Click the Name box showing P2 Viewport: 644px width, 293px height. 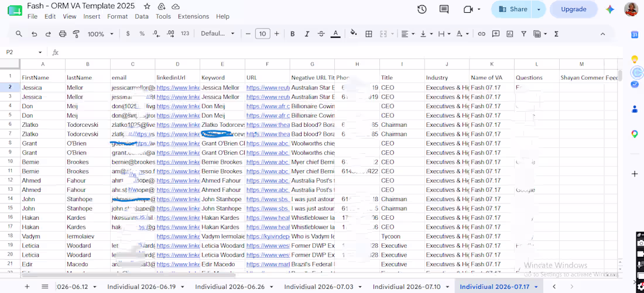(24, 52)
